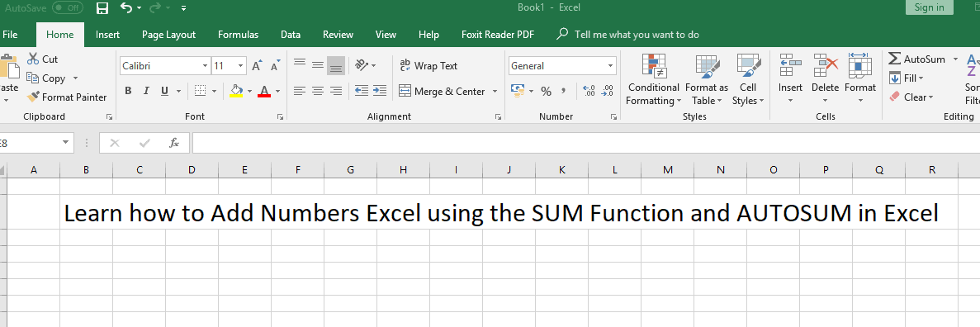The width and height of the screenshot is (980, 327).
Task: Click the Sign in button
Action: 930,7
